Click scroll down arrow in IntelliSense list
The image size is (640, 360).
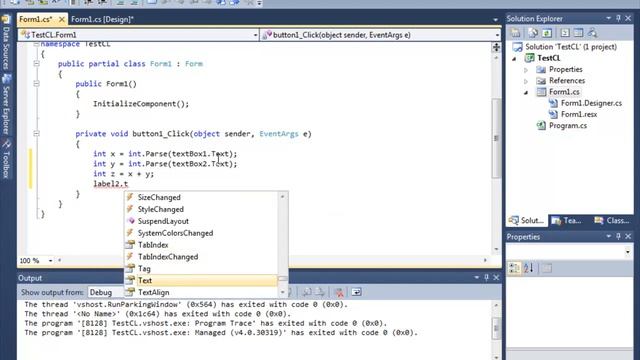coord(282,292)
